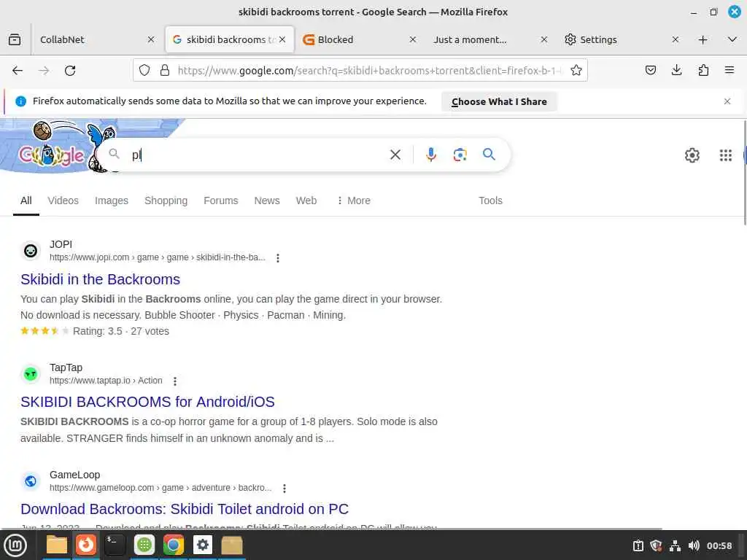This screenshot has width=747, height=560.
Task: Open the shield tracking protection icon
Action: 144,71
